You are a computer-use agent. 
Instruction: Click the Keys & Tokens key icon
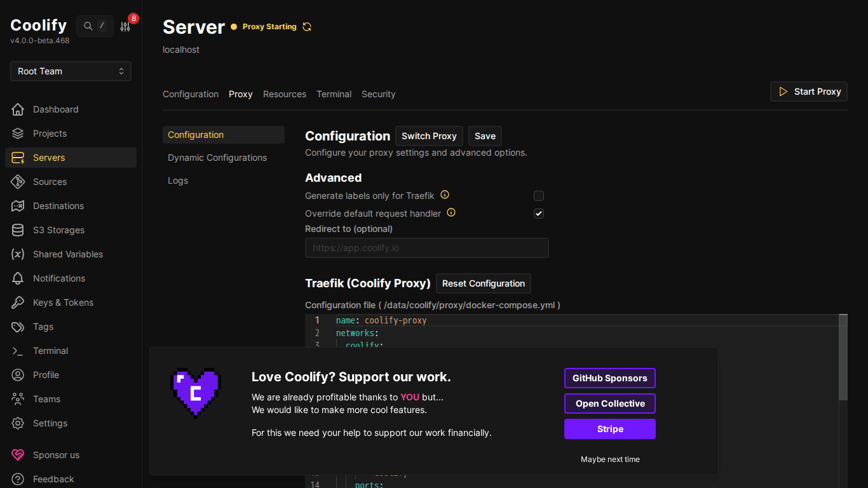point(18,302)
